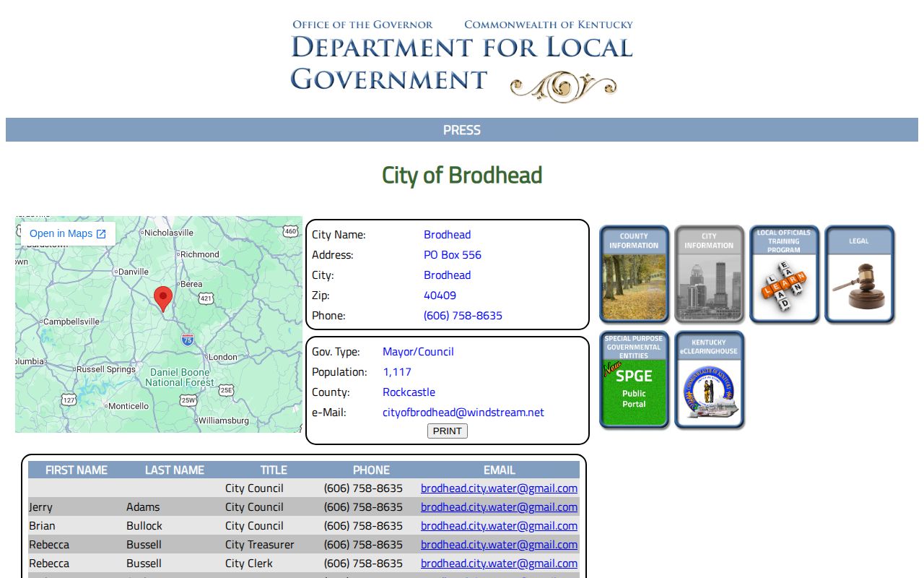Image resolution: width=924 pixels, height=578 pixels.
Task: Open the SPGE Public Portal tile
Action: [634, 380]
